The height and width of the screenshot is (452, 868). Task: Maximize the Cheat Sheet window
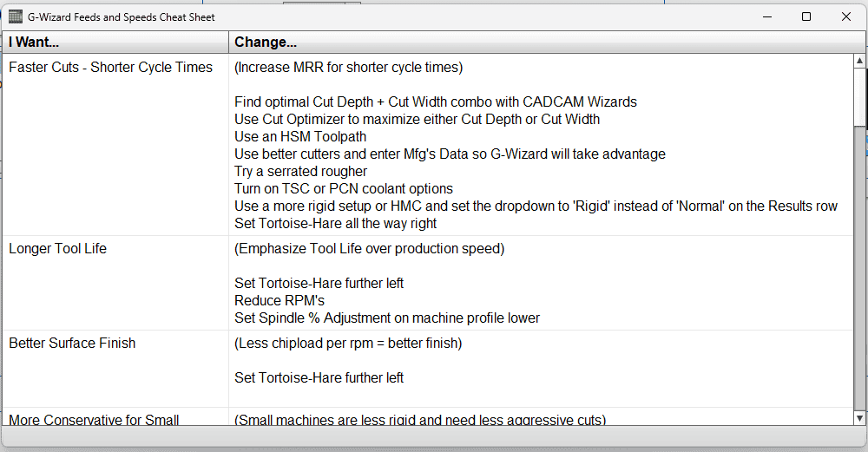pos(806,16)
